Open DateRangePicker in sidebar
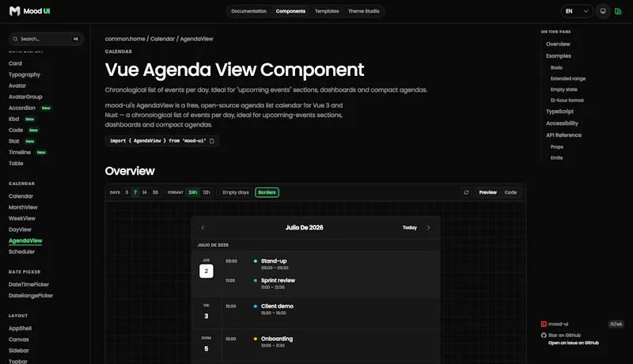633x364 pixels. coord(31,296)
